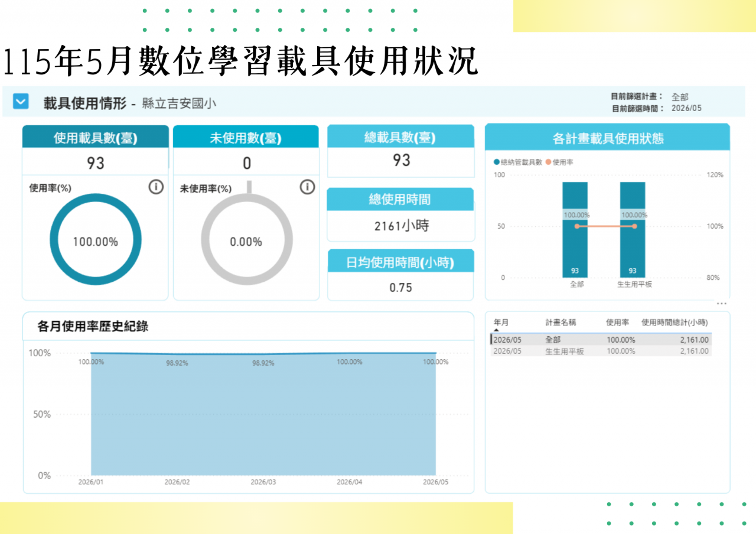The image size is (756, 534).
Task: Click the 總納管載具數 legend dot
Action: pyautogui.click(x=496, y=162)
